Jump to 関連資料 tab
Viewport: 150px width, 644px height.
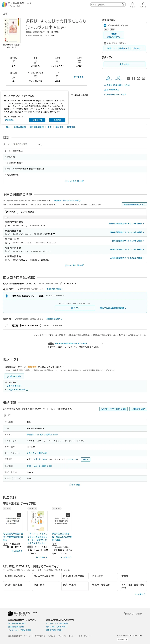point(71,127)
